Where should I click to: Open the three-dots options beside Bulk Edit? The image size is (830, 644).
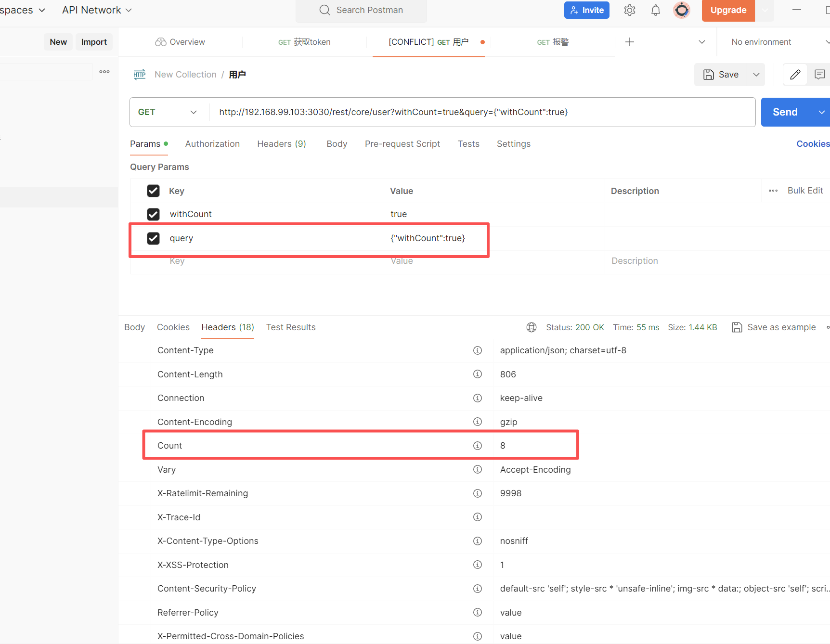tap(773, 191)
